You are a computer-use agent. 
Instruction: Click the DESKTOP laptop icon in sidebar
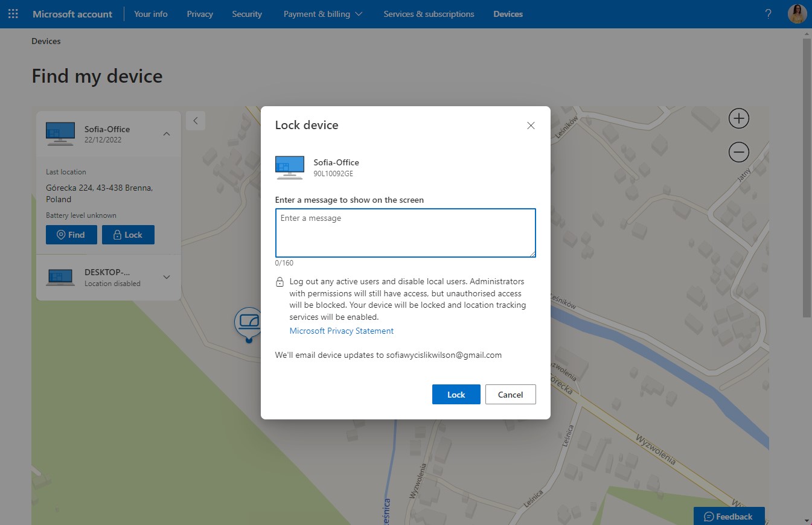[x=60, y=277]
